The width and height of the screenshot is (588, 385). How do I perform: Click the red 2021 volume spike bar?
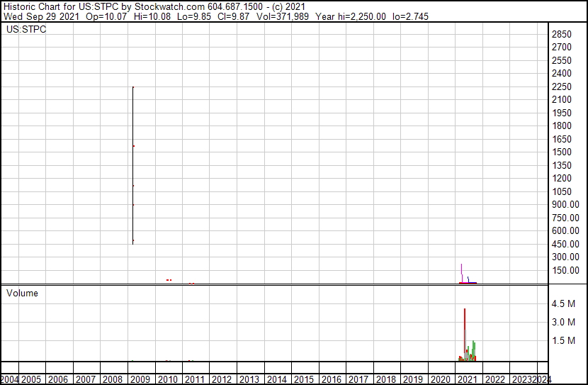pyautogui.click(x=464, y=333)
